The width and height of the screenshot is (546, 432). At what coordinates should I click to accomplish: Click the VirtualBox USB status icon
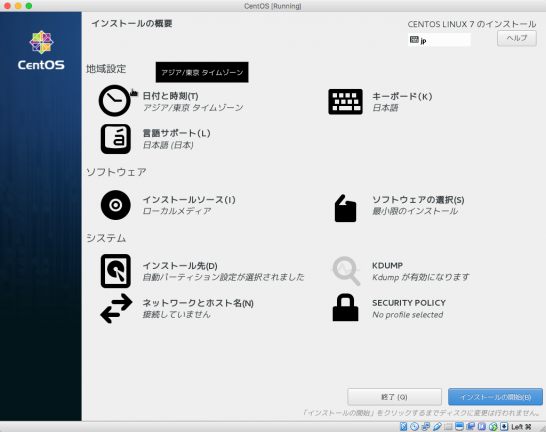[437, 426]
